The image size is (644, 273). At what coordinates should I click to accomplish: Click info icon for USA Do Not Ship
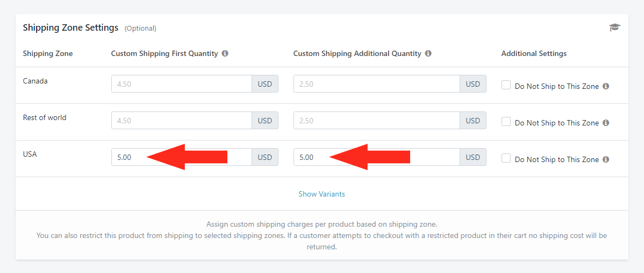pos(606,159)
